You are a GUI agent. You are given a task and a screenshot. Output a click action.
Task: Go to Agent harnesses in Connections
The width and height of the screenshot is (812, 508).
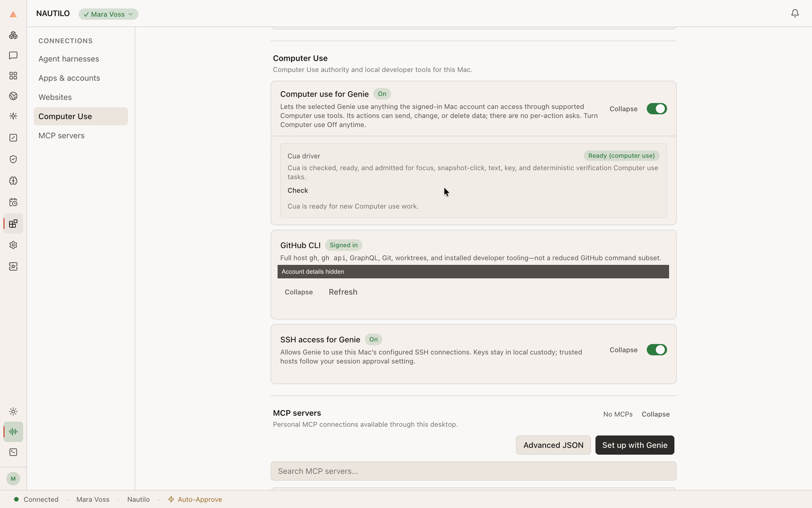click(81, 59)
